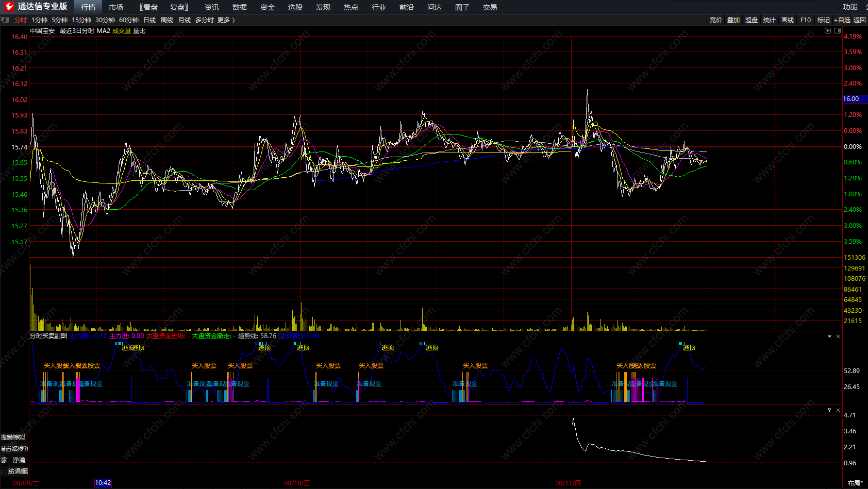The image size is (868, 489).
Task: Switch to the 1分钟 period
Action: pos(39,20)
